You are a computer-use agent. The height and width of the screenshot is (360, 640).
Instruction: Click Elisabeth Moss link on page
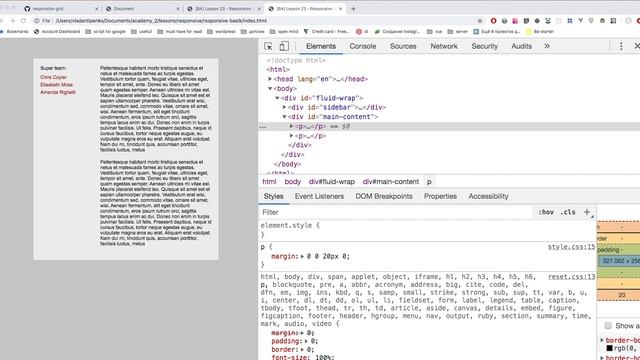tap(56, 84)
